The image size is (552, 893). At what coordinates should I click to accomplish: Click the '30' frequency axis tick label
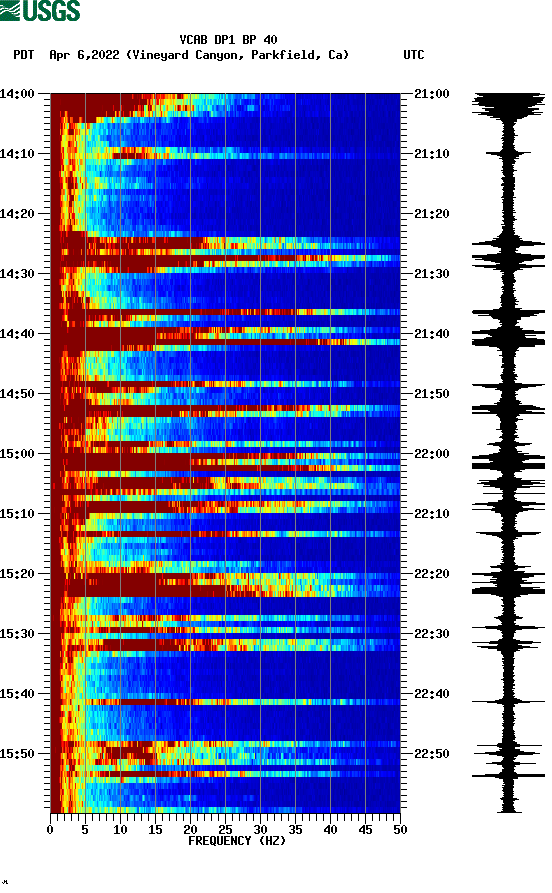(260, 830)
